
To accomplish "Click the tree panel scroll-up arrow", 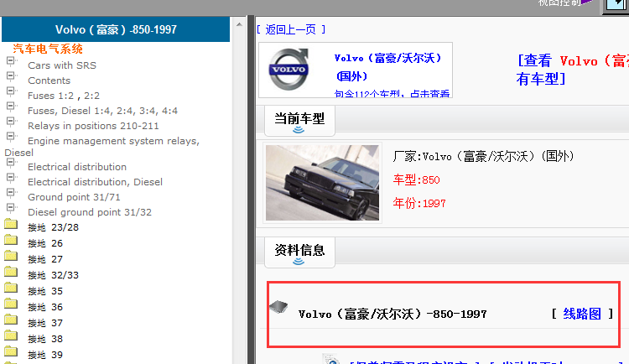I will click(x=239, y=24).
